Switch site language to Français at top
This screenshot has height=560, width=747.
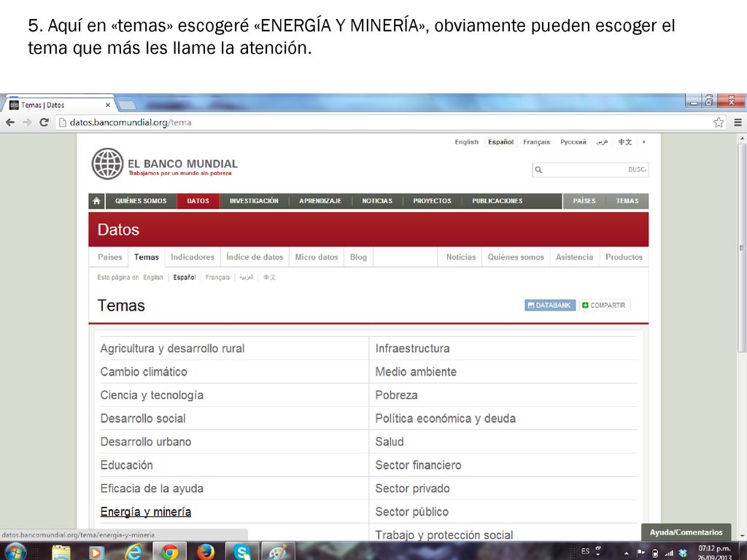(x=536, y=142)
